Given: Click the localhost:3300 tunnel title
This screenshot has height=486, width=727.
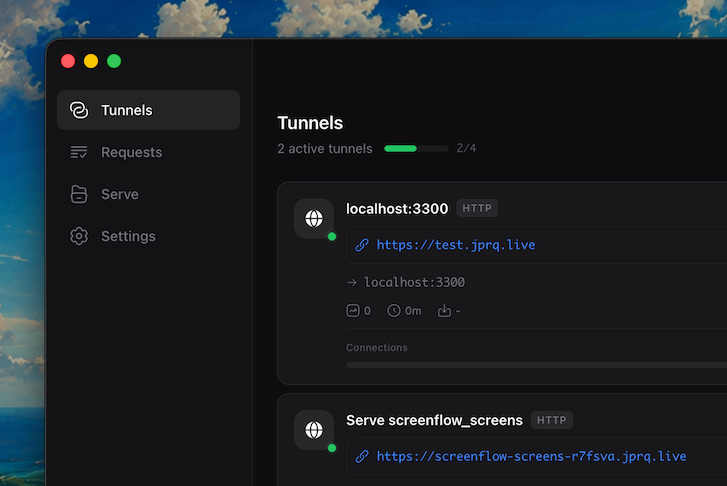Looking at the screenshot, I should coord(397,209).
